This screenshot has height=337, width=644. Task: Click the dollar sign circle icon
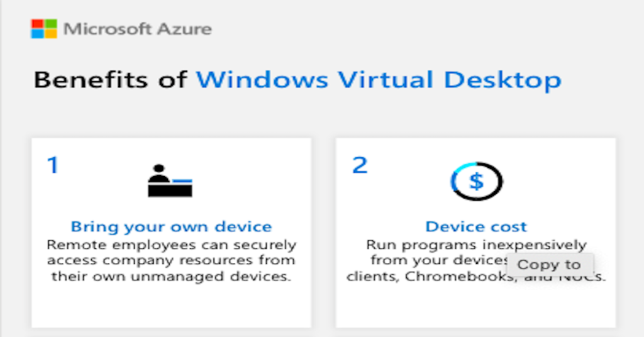[477, 182]
